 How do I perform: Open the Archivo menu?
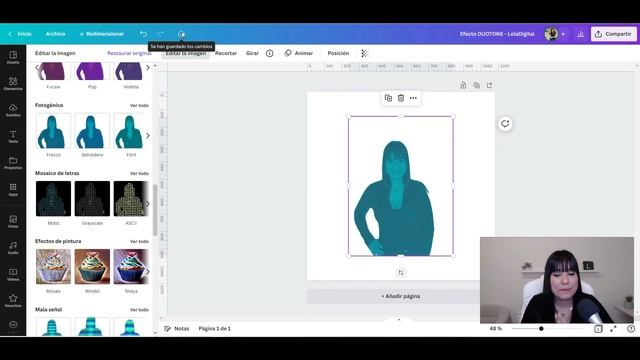click(x=56, y=34)
